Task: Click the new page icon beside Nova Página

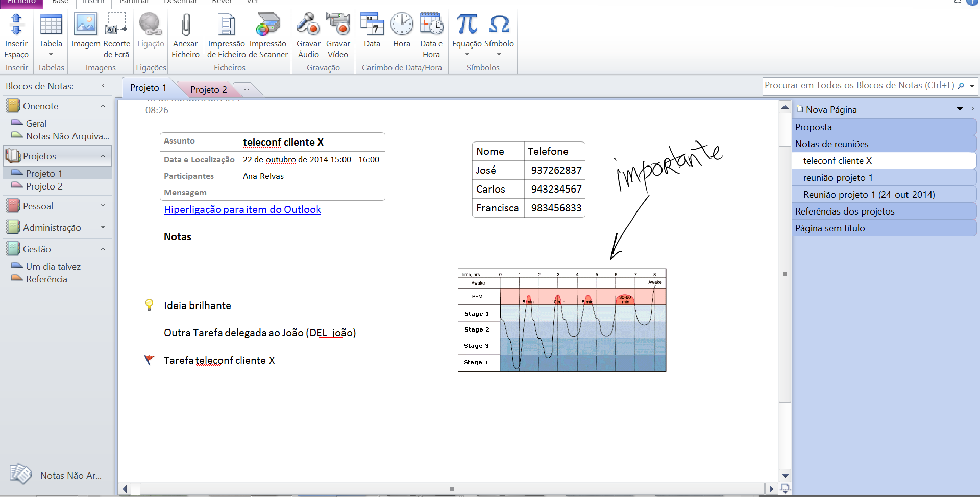Action: point(800,109)
